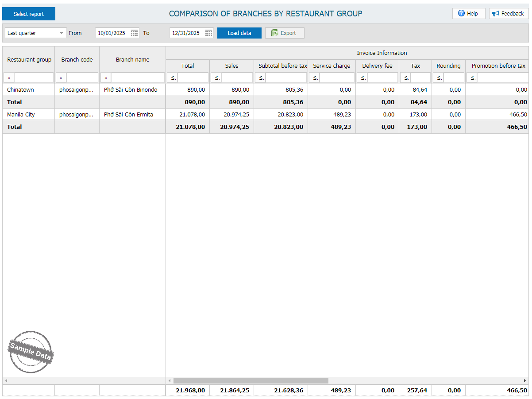Send feedback via the megaphone button
This screenshot has height=399, width=532.
point(509,14)
